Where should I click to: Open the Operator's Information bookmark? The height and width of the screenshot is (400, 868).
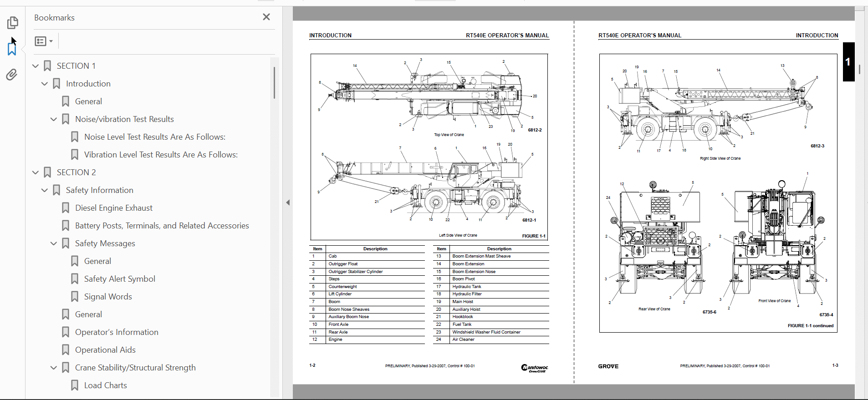[x=117, y=332]
